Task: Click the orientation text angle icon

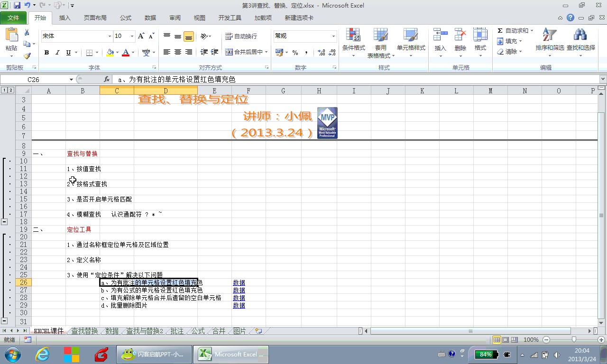Action: click(x=204, y=36)
